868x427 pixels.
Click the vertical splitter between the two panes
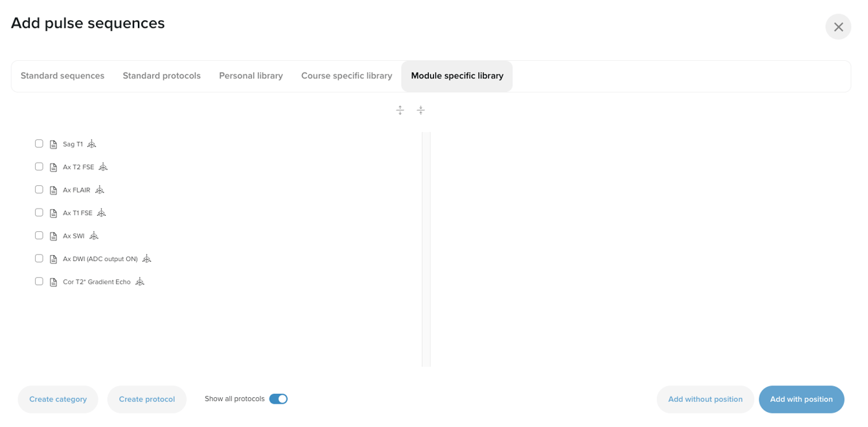(x=426, y=249)
